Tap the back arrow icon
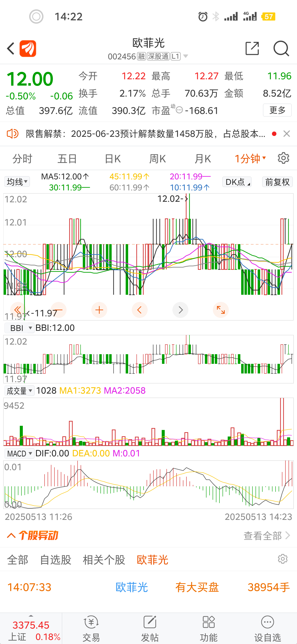Viewport: 297px width, 644px height. point(10,49)
